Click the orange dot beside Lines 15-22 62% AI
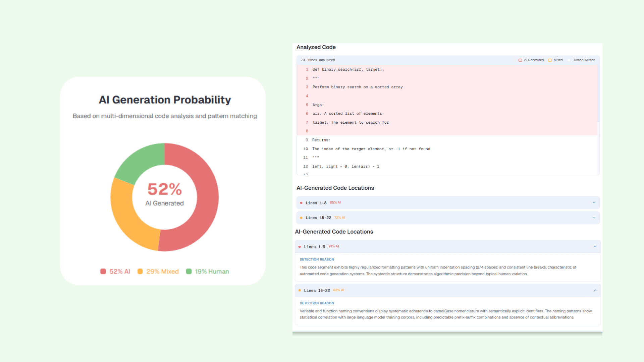 (x=300, y=291)
